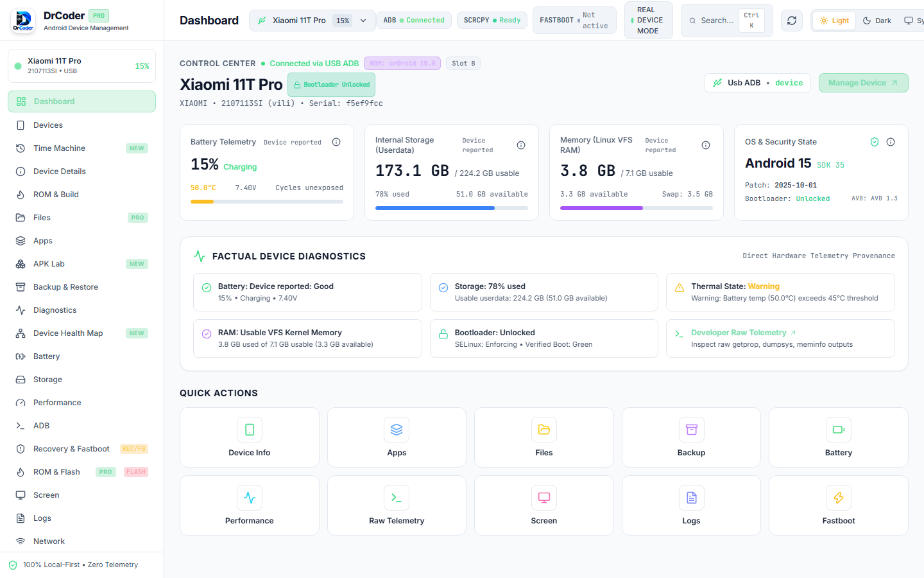The image size is (924, 578).
Task: Click the battery level progress bar
Action: click(267, 202)
